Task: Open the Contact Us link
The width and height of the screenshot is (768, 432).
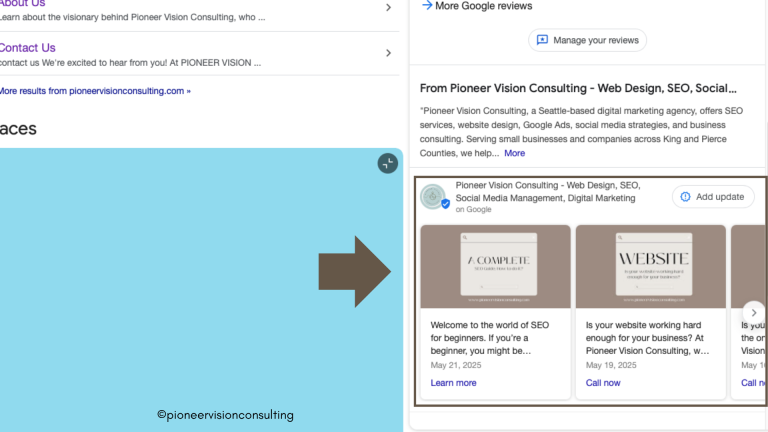Action: tap(27, 48)
